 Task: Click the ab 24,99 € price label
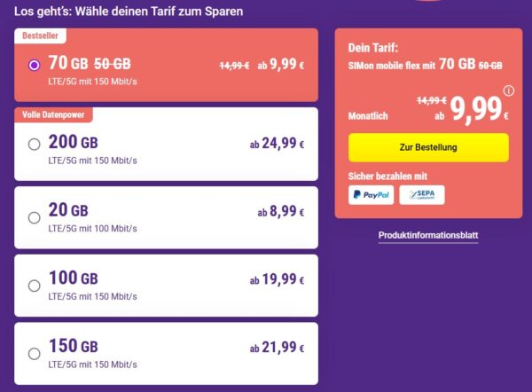[x=277, y=145]
